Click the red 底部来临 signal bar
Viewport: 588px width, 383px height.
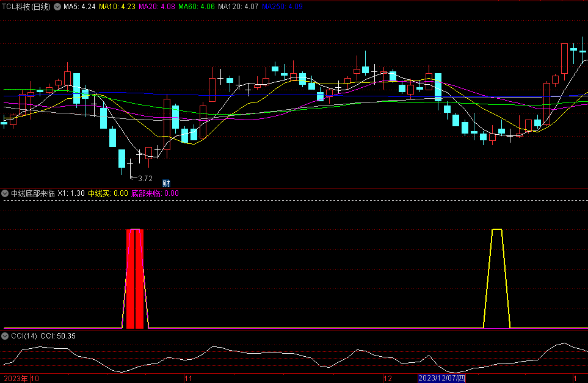135,279
